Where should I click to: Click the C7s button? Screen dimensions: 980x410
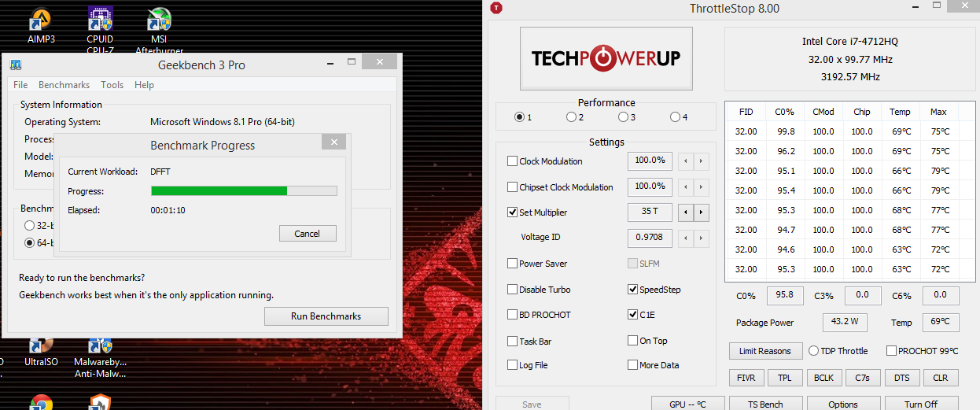tap(863, 378)
